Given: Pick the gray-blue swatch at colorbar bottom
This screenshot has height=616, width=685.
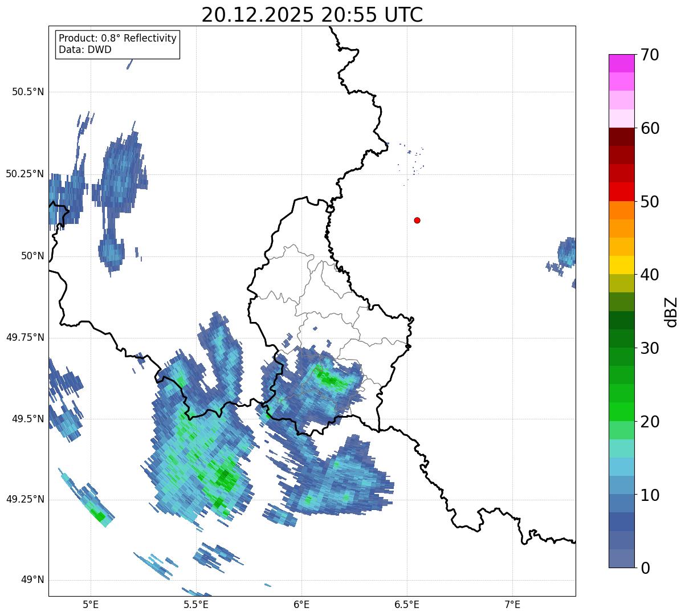Looking at the screenshot, I should [x=621, y=558].
